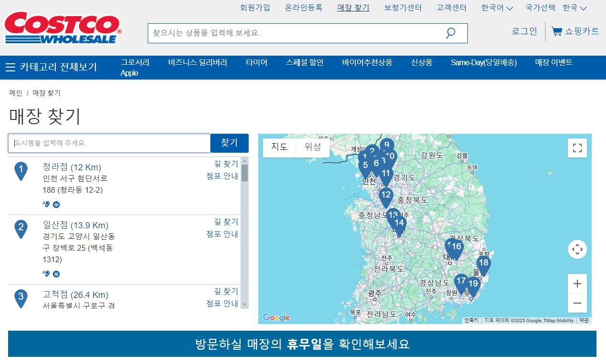Focus the 도시명 city search input
This screenshot has height=364, width=606.
click(109, 143)
